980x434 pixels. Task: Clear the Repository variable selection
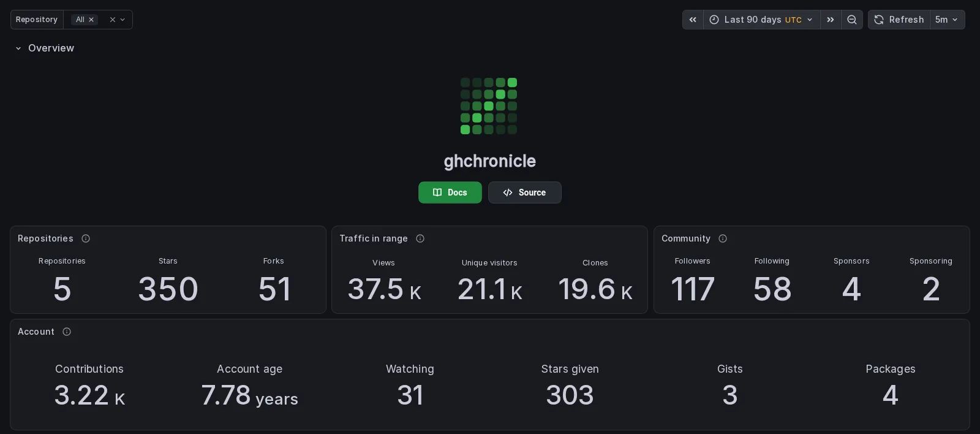113,20
